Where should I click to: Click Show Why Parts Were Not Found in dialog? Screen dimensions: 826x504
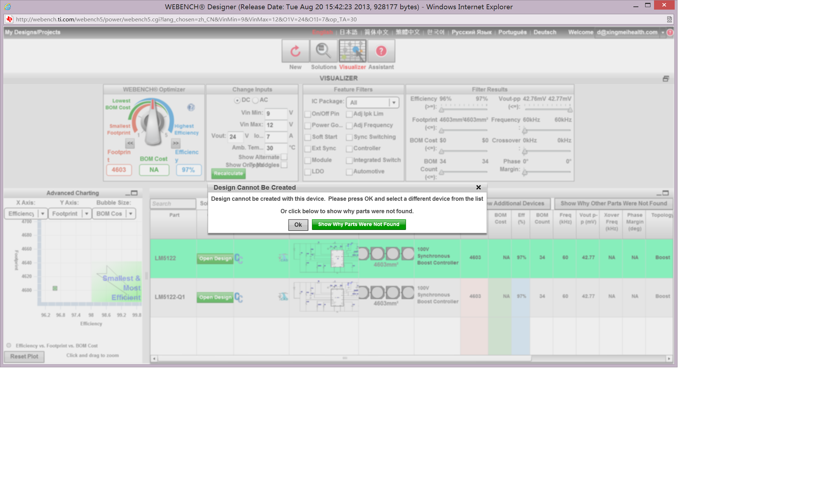(359, 224)
